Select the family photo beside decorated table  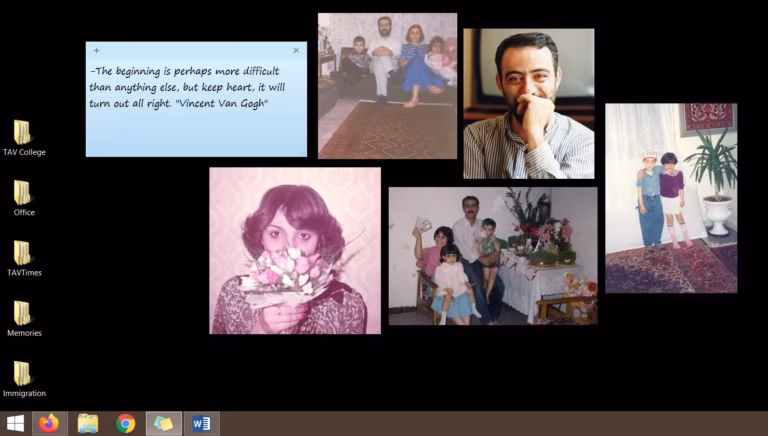(492, 255)
